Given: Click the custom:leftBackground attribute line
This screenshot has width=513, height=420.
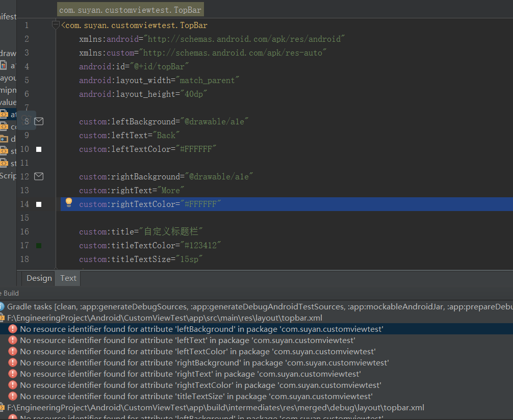Looking at the screenshot, I should [164, 121].
